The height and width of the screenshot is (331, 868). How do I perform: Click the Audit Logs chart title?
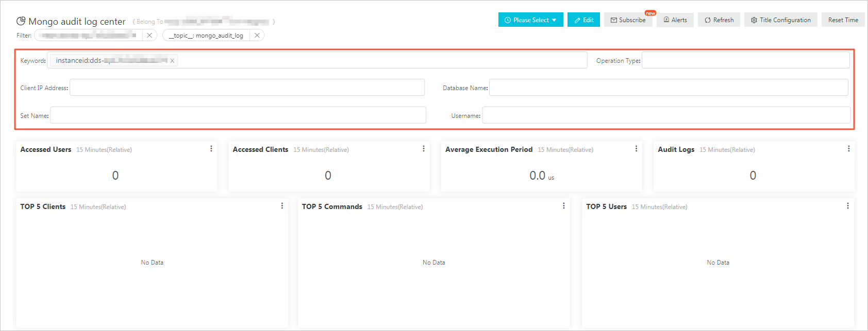pos(676,149)
